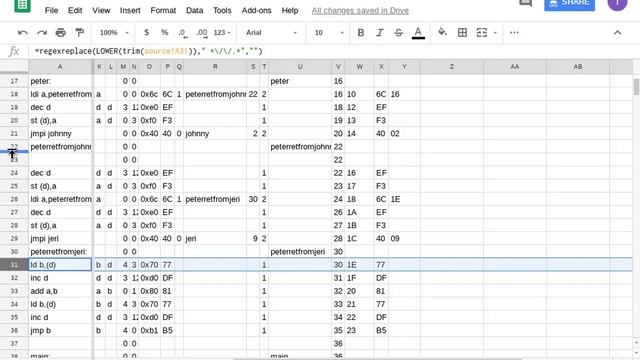Open the font size dropdown
640x360 pixels.
tap(329, 33)
